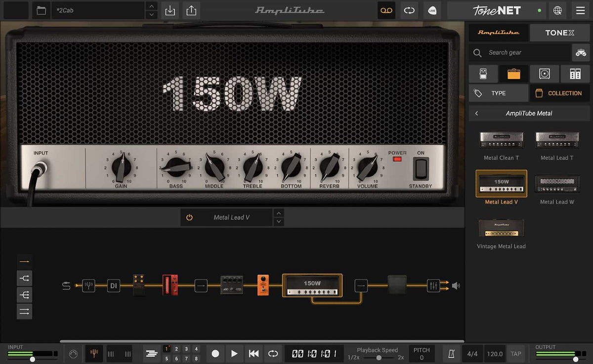This screenshot has width=593, height=364.
Task: Show cabinet speaker gear category
Action: 545,74
